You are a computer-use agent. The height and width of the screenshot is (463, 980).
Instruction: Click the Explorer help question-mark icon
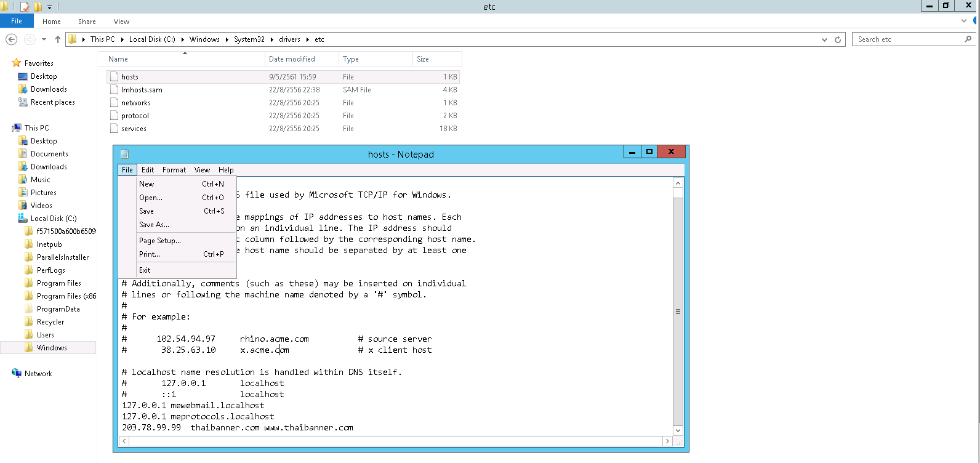[x=976, y=21]
